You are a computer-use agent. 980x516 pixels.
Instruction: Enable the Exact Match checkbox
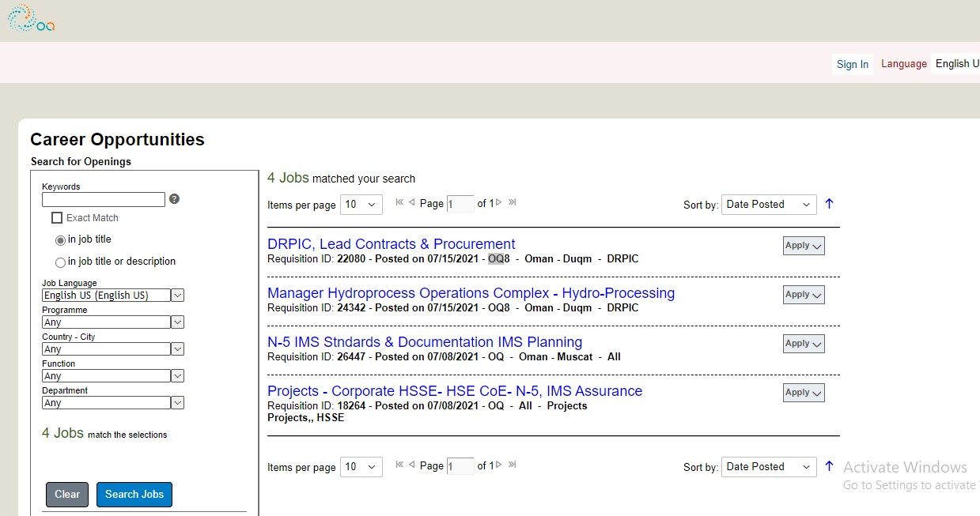point(57,218)
